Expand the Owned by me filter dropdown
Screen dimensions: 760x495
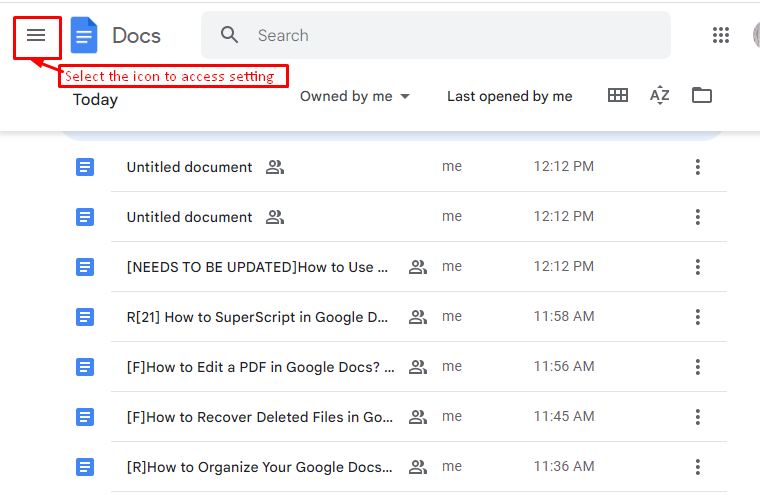[355, 96]
